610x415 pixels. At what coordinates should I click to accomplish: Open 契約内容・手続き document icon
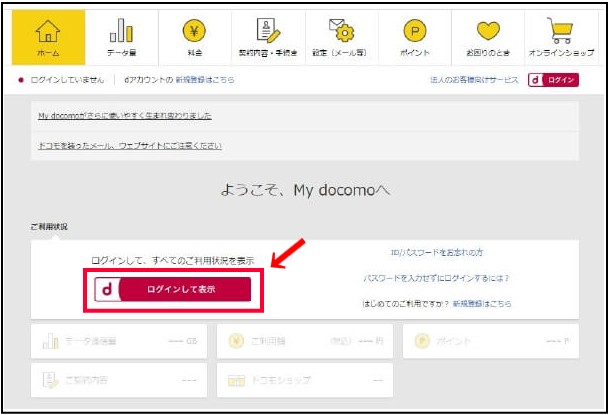pos(268,30)
